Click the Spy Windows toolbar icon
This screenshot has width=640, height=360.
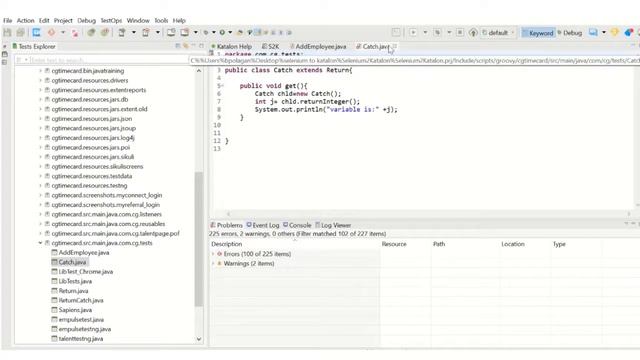[x=171, y=33]
